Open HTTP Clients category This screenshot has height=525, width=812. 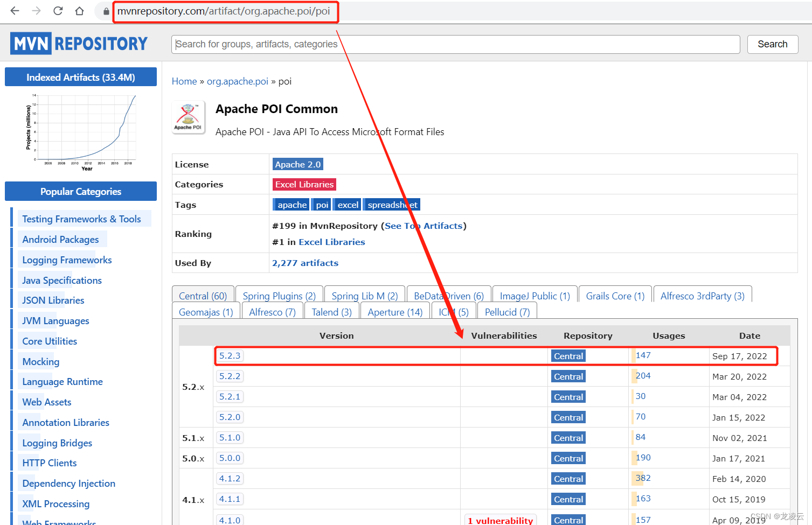[49, 463]
